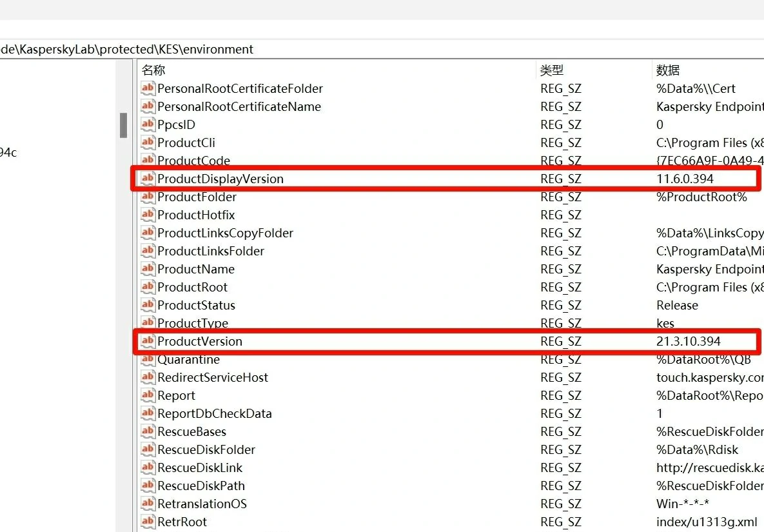Select the Quarantine registry value
This screenshot has height=532, width=764.
click(188, 359)
